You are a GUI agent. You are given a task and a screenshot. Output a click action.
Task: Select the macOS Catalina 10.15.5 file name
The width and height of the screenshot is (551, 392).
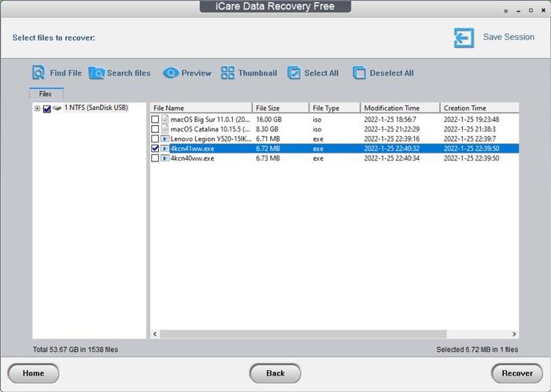pos(210,129)
